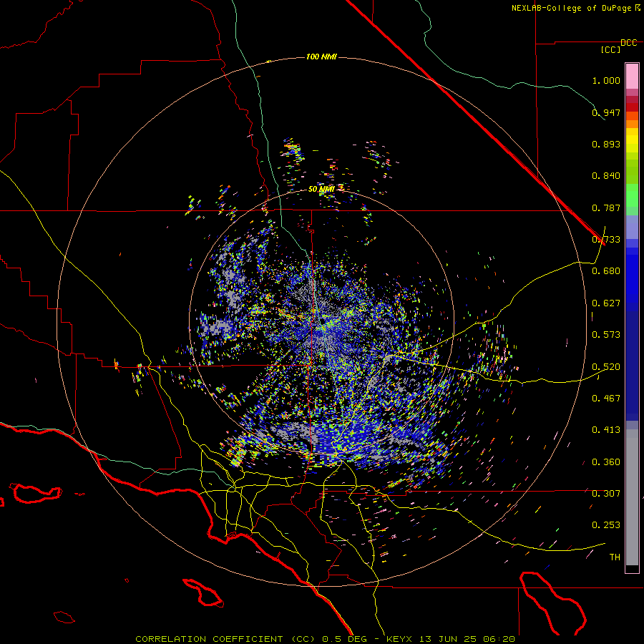This screenshot has height=644, width=644.
Task: Select the 0.413 scale label
Action: point(606,430)
